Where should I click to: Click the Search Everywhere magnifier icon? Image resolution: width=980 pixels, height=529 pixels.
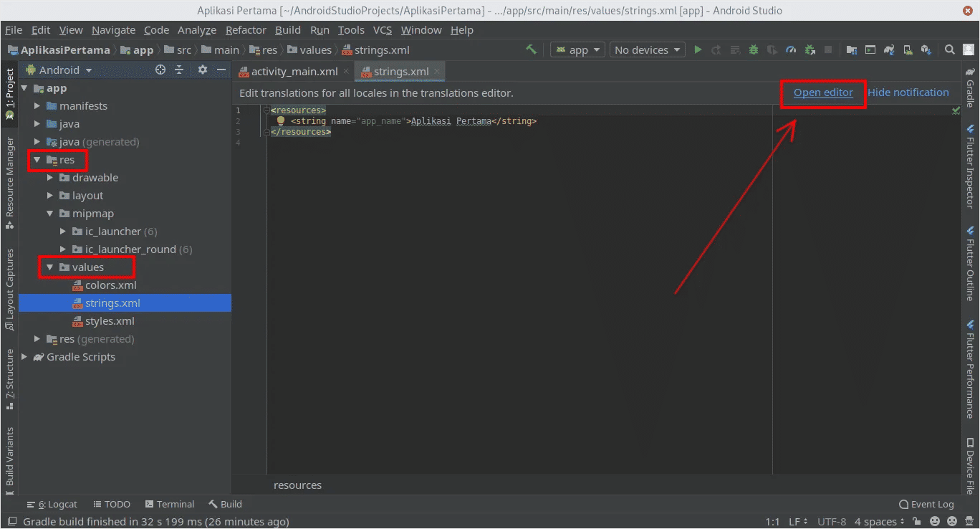pyautogui.click(x=950, y=49)
